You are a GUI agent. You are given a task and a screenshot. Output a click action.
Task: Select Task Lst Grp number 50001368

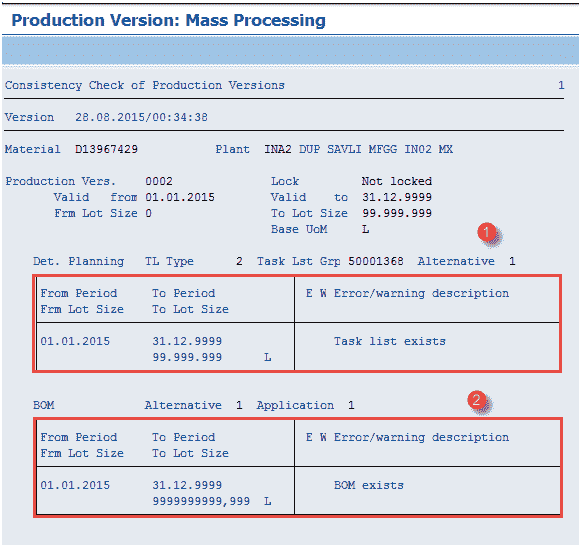[376, 261]
